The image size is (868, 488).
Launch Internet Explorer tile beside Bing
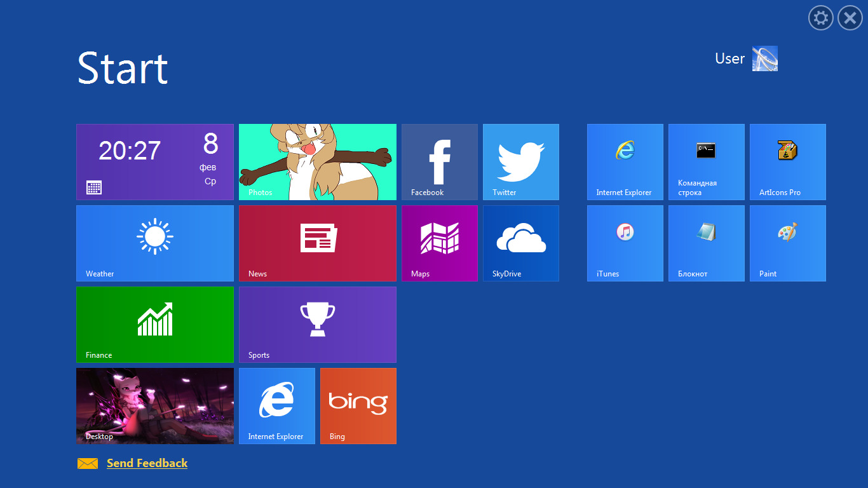(277, 406)
